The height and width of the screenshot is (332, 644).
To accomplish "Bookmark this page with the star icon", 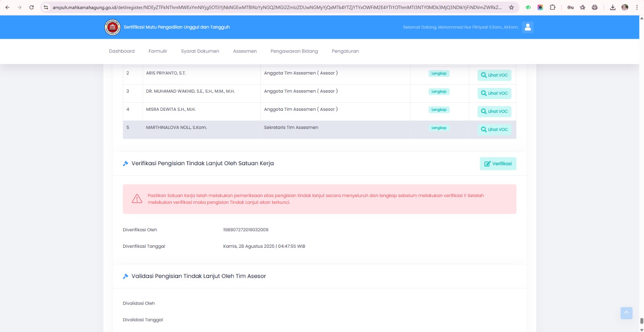I will (511, 7).
